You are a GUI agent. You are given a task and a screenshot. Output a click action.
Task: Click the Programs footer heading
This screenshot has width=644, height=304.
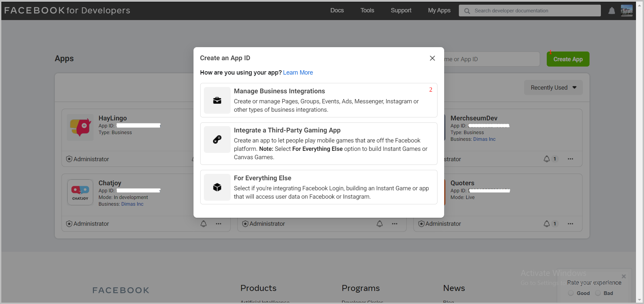pos(361,288)
